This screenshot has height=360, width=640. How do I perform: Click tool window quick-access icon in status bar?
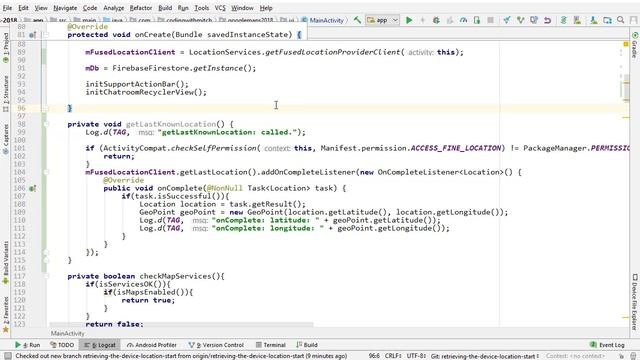point(7,356)
